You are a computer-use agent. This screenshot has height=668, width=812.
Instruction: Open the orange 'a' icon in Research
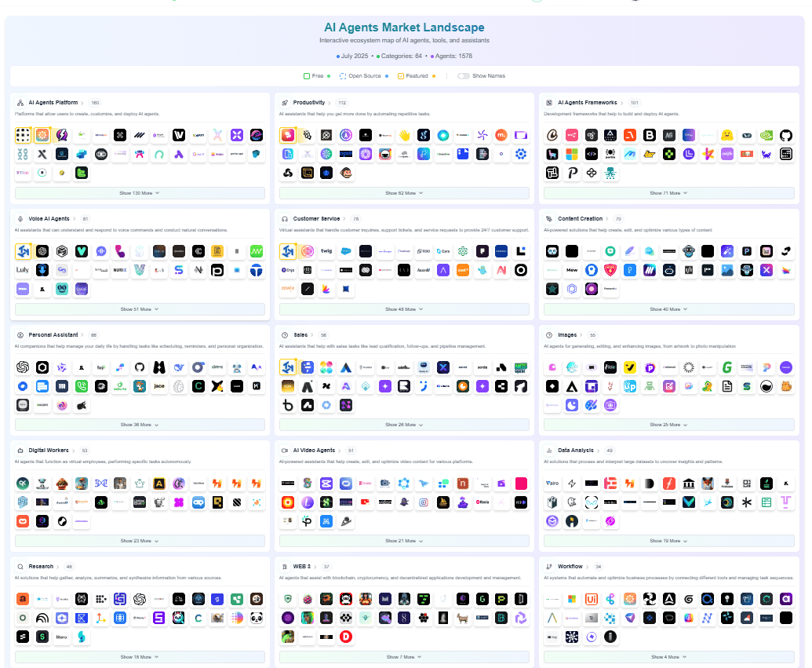23,599
